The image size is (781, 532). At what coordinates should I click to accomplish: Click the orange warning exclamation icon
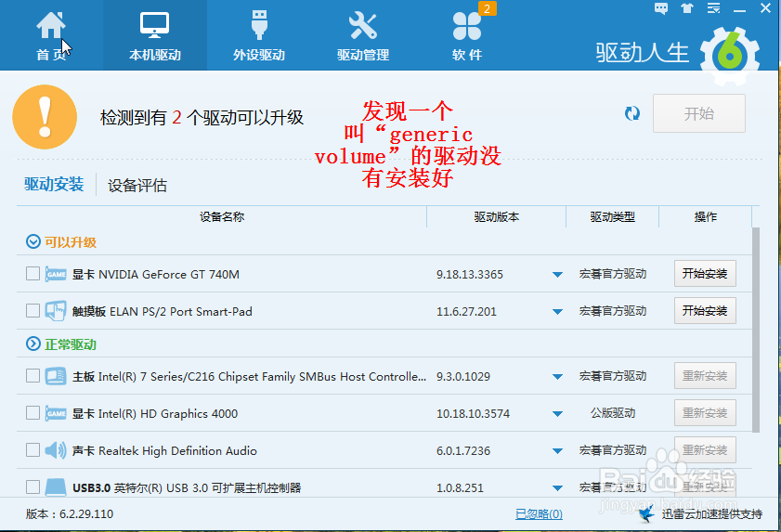[45, 117]
